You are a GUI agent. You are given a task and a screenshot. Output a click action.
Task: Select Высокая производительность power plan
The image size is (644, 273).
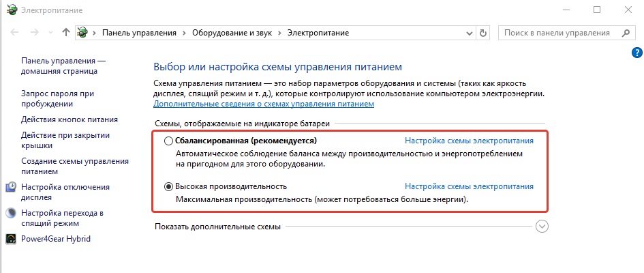pyautogui.click(x=169, y=186)
